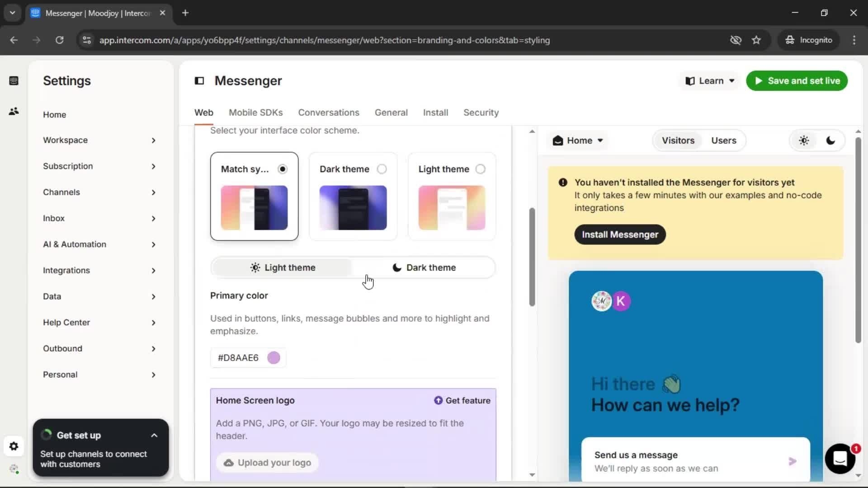The width and height of the screenshot is (868, 488).
Task: Open the Learn dropdown
Action: 710,81
